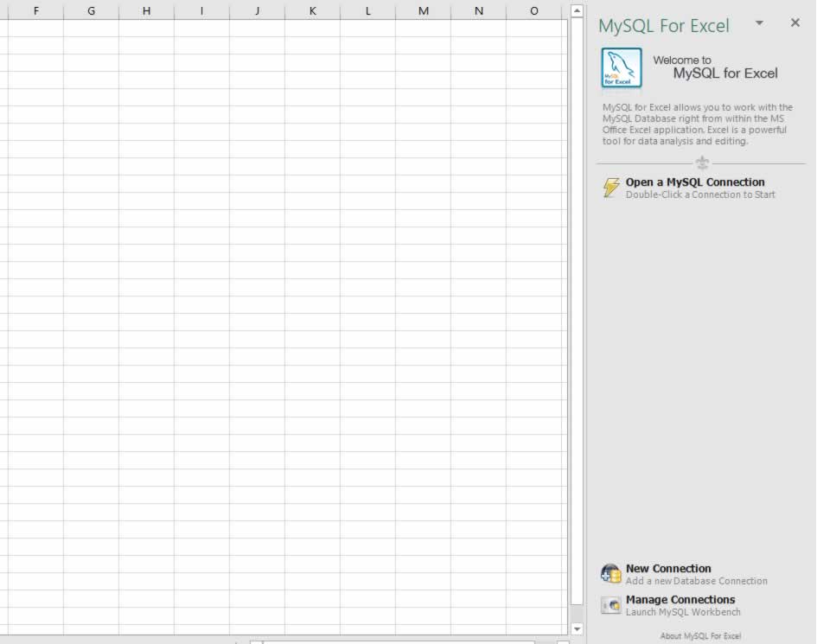The height and width of the screenshot is (644, 817).
Task: Select column M header
Action: coord(423,10)
